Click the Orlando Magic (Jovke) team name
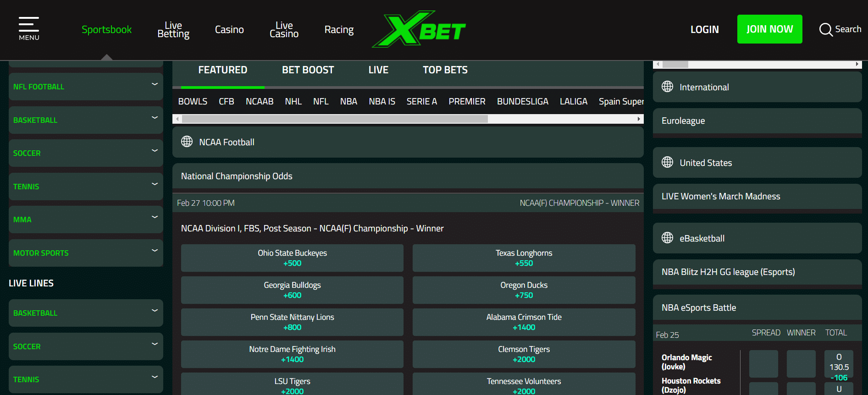 686,362
